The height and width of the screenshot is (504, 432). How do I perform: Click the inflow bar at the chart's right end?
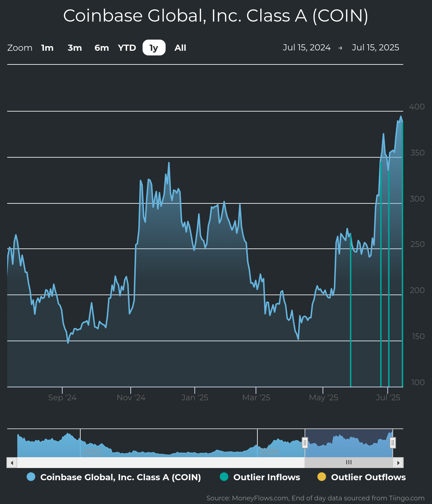pyautogui.click(x=402, y=255)
